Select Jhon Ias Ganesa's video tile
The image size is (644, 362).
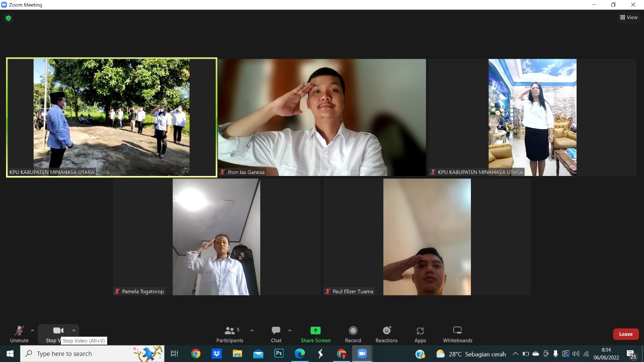click(x=321, y=118)
